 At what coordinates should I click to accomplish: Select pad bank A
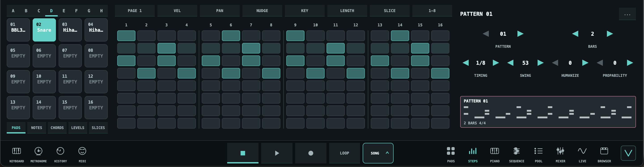13,11
